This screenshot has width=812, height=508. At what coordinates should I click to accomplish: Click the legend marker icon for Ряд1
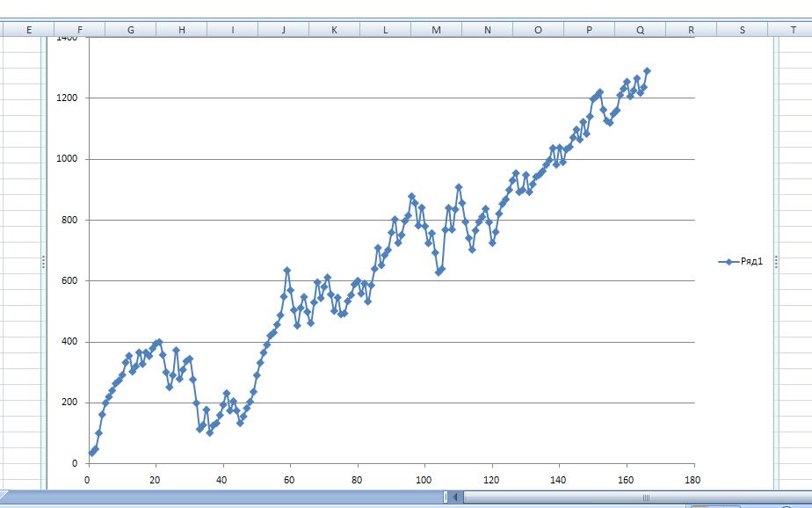coord(729,262)
